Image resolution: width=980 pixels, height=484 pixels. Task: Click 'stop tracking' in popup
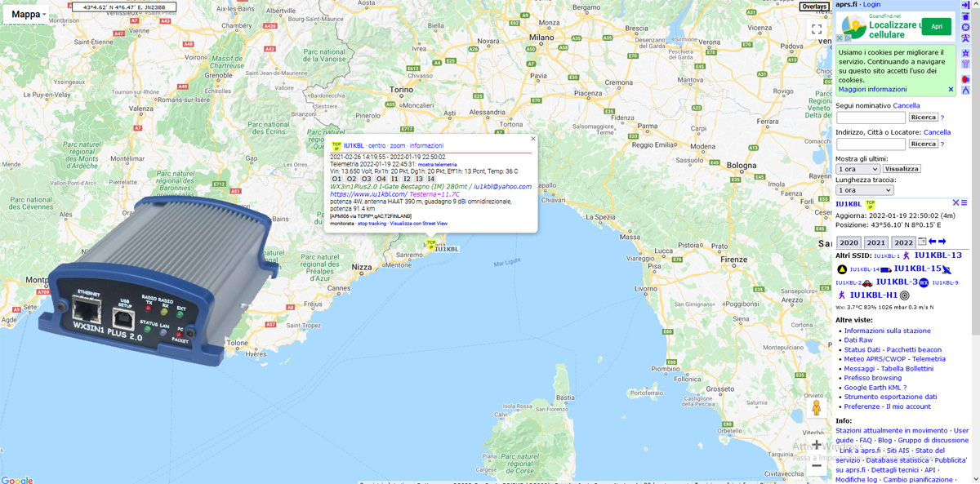pyautogui.click(x=372, y=223)
